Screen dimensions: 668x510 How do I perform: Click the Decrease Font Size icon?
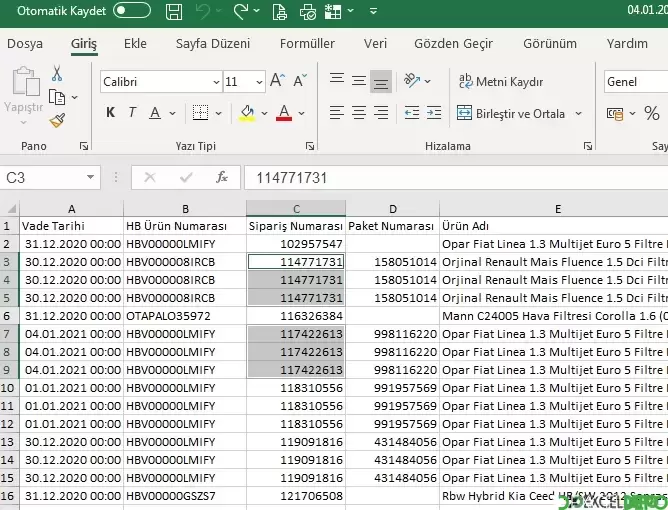tap(300, 80)
